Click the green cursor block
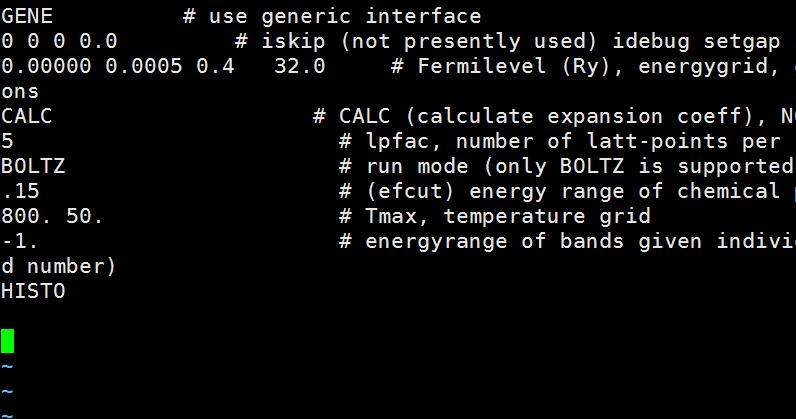Screen dimensions: 796x419 [x=8, y=341]
